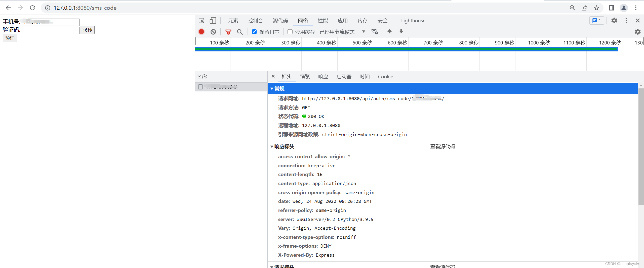Viewport: 644px width, 268px height.
Task: Click the headers pane vertical scrollbar
Action: pos(641,146)
